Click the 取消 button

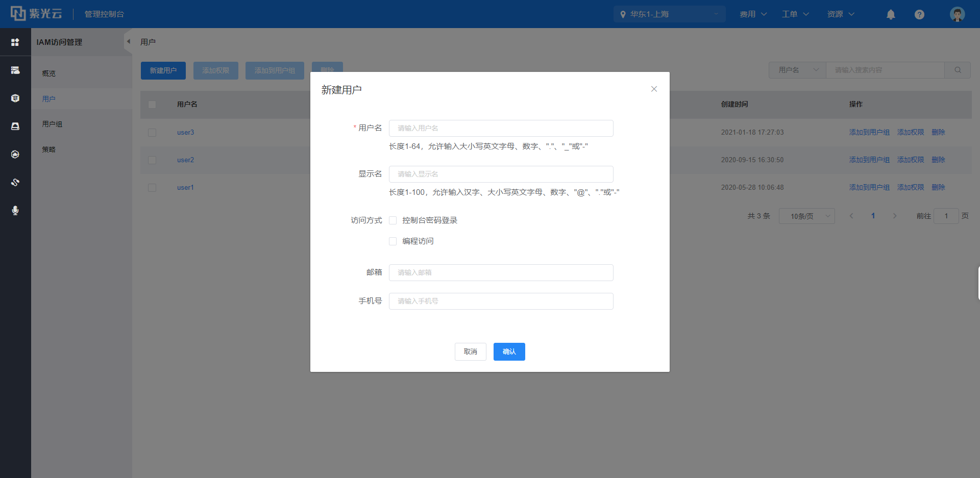coord(470,351)
